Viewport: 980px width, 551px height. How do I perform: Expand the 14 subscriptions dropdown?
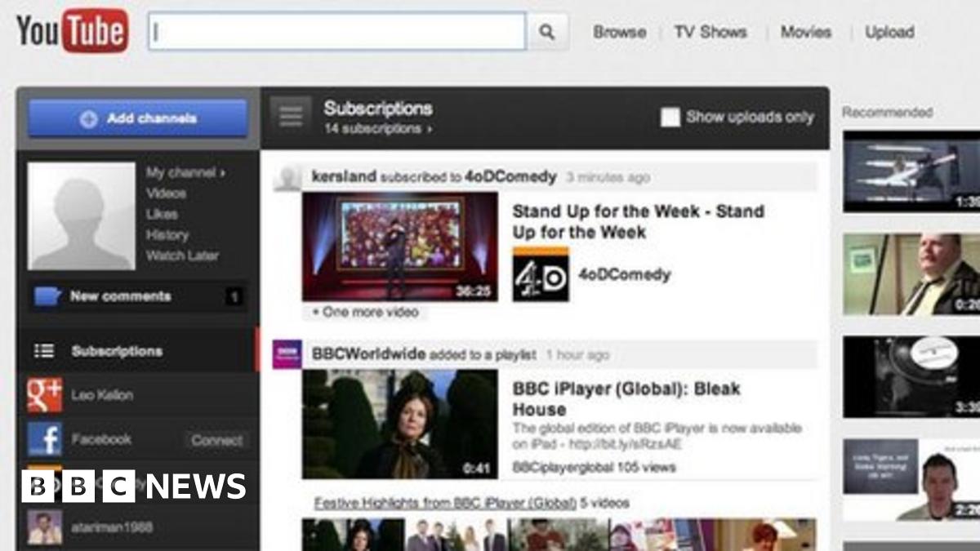pos(378,129)
